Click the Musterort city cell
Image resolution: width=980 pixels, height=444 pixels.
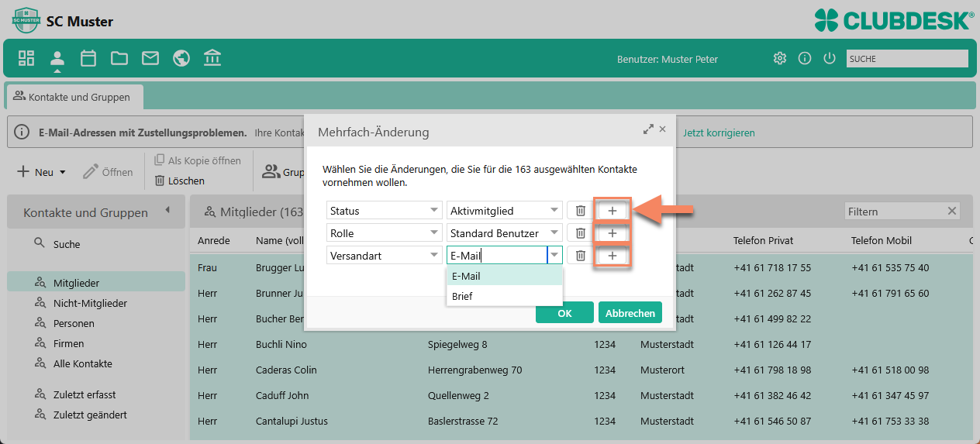click(x=662, y=370)
